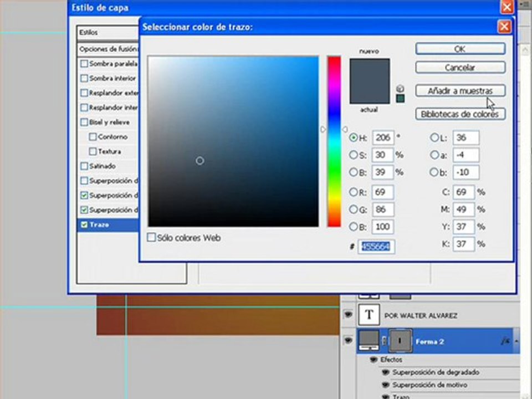Select the H hue radio button
The height and width of the screenshot is (399, 532).
click(x=354, y=137)
